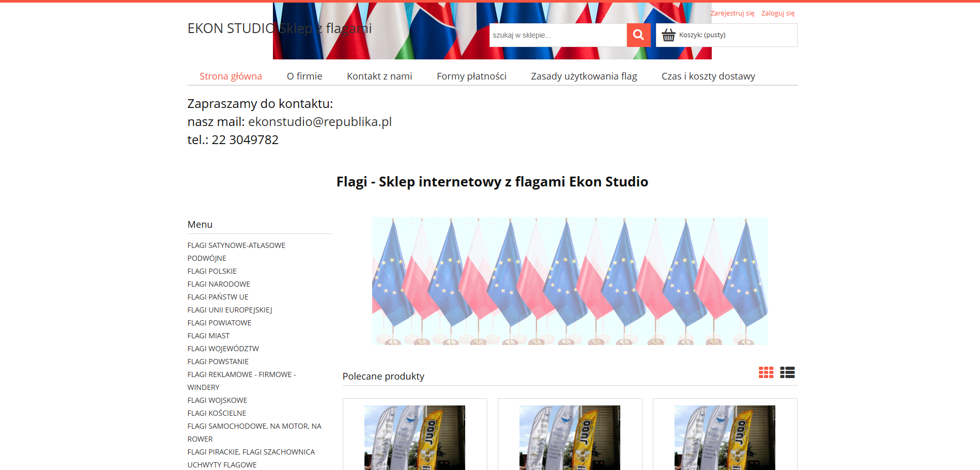
Task: Select 'FLAGI POLSKIE' category
Action: click(x=212, y=271)
